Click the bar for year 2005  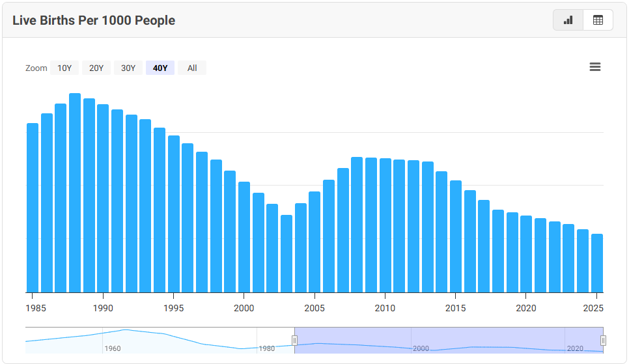tap(314, 242)
